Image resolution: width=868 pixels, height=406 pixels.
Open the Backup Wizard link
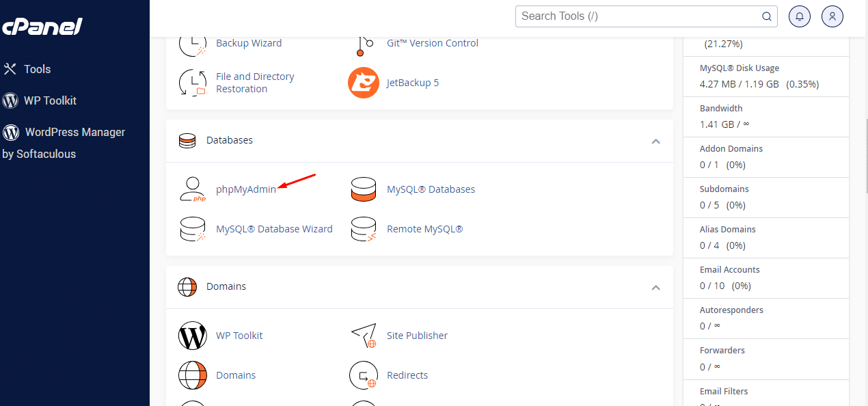[x=249, y=43]
